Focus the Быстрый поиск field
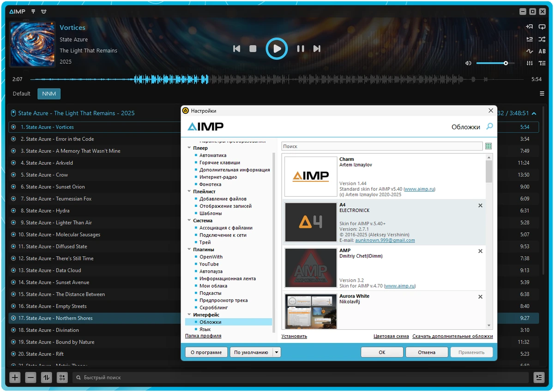Viewport: 554px width, 392px height. 301,377
